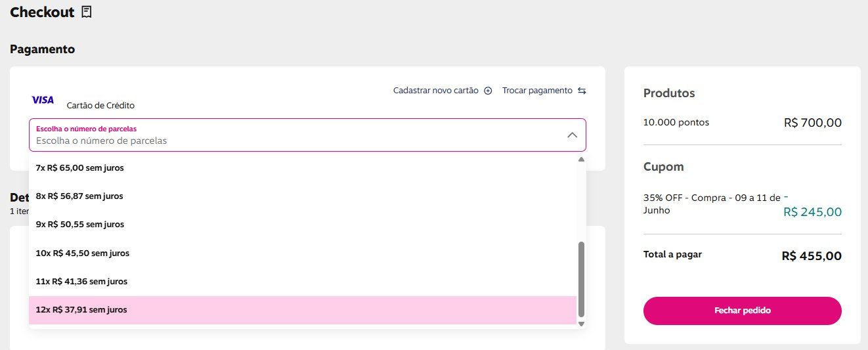Choose 12x R$ 37,91 sem juros
This screenshot has width=868, height=350.
[82, 310]
